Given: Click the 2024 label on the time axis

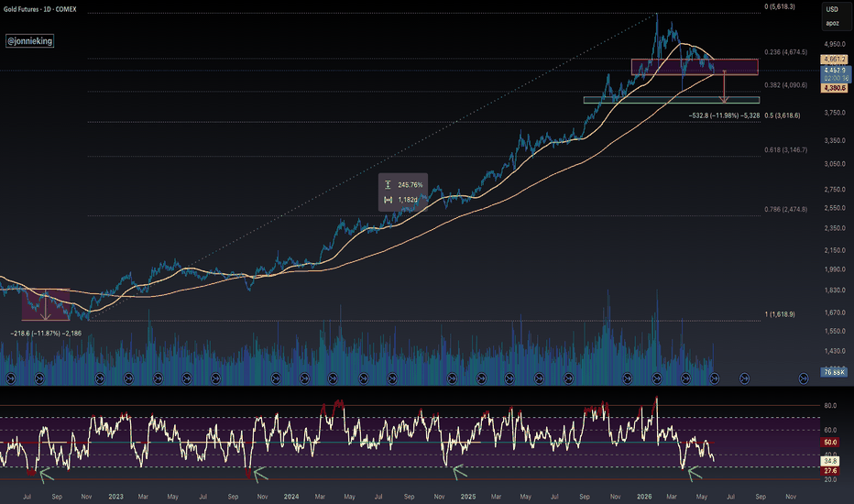Looking at the screenshot, I should click(291, 497).
